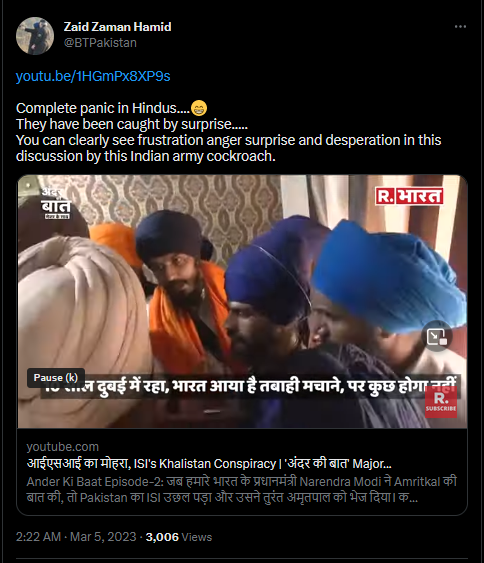This screenshot has height=563, width=484.
Task: Open Zaid Zaman Hamid's profile avatar
Action: pyautogui.click(x=35, y=36)
